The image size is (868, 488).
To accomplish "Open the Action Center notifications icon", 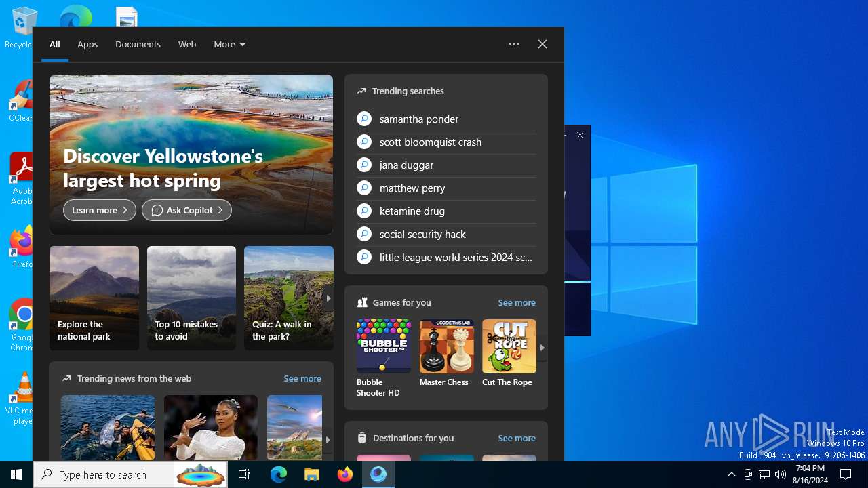I will [x=846, y=474].
